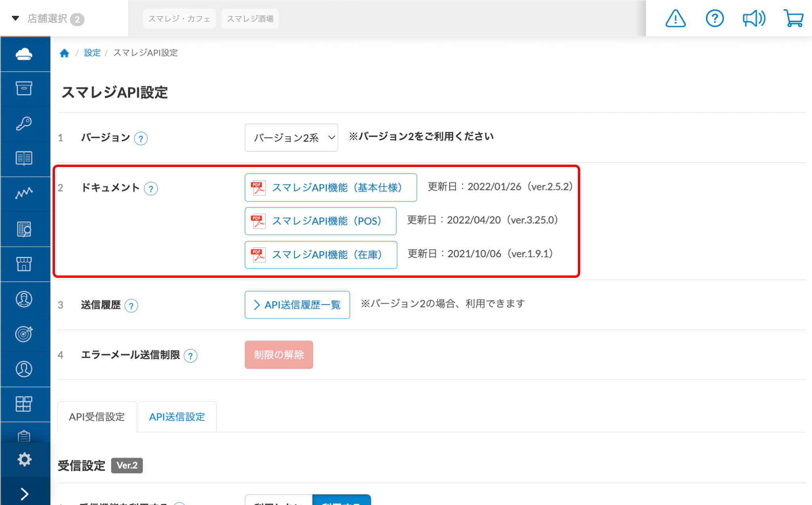This screenshot has height=505, width=812.
Task: Show help tooltip for ドキュメント
Action: pos(151,188)
